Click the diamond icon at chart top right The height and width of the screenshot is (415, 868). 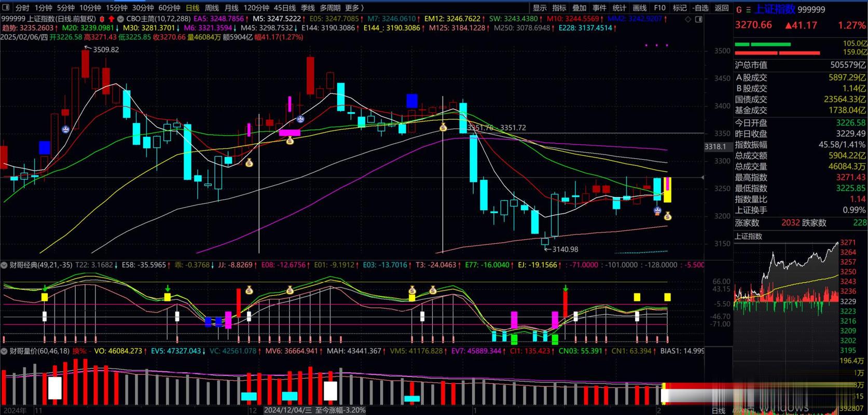point(688,19)
